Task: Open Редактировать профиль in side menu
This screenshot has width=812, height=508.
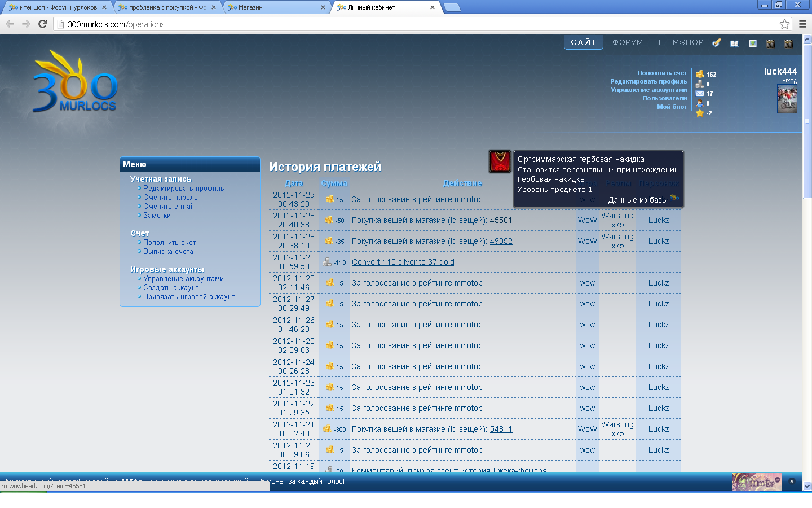Action: 183,189
